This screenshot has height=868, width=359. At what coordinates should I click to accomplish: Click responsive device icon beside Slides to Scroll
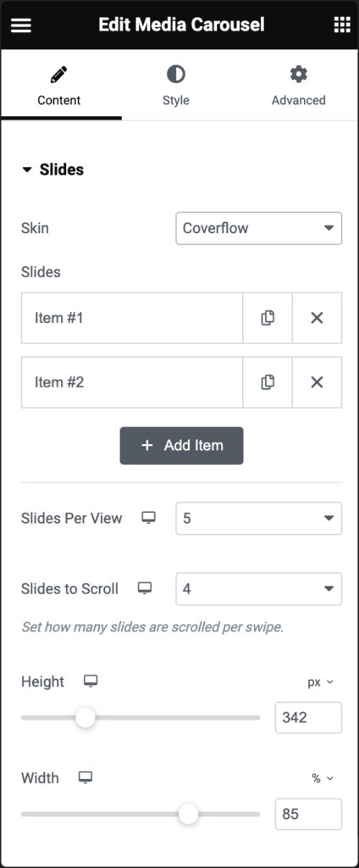tap(145, 588)
